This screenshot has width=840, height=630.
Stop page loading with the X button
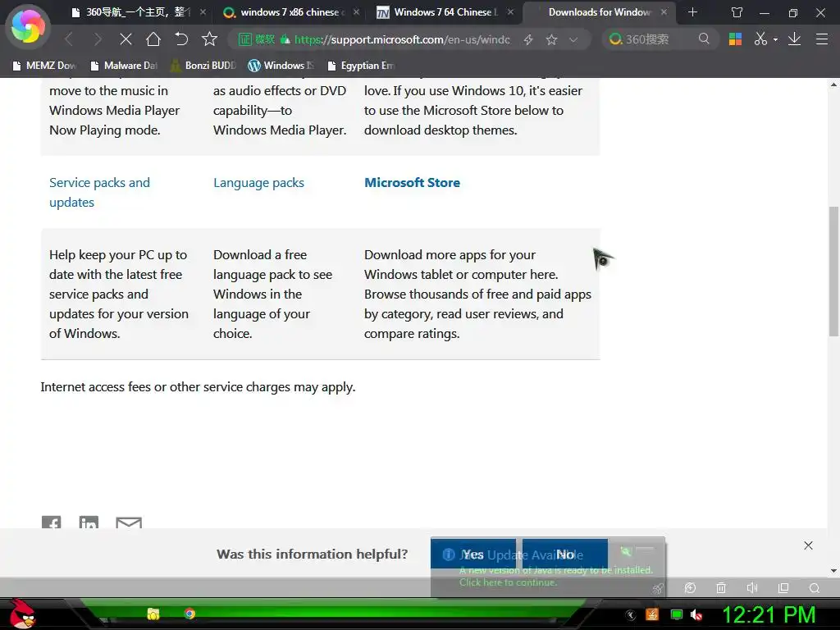(x=126, y=39)
